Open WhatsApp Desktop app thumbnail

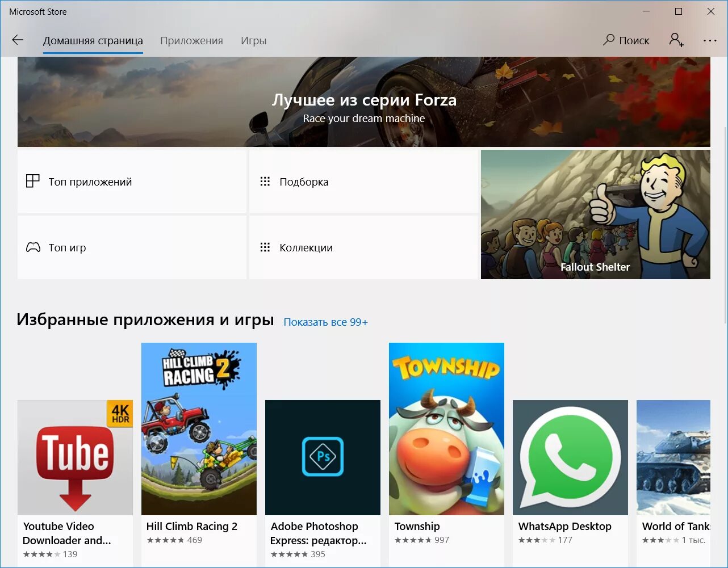click(x=570, y=457)
